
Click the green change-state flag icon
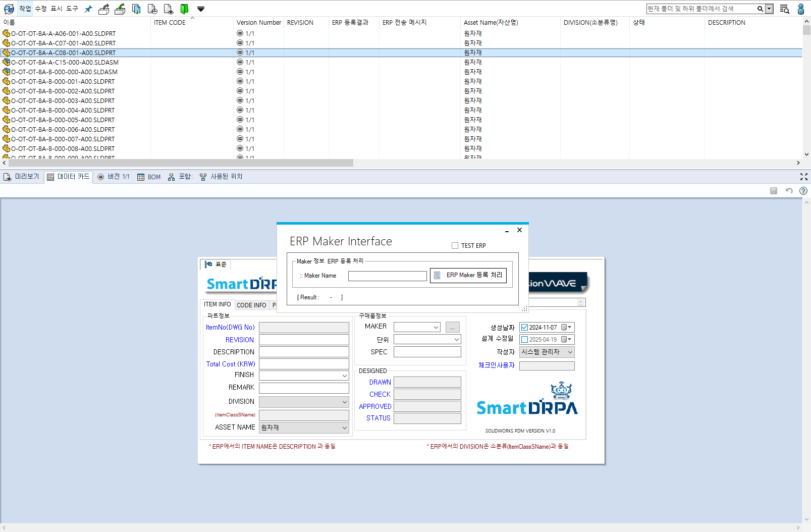(184, 9)
